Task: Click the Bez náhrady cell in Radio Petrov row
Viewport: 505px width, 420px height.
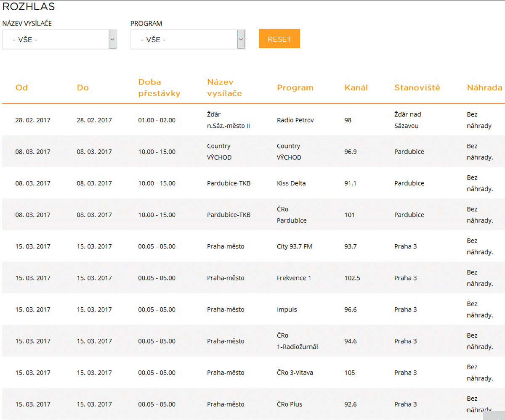Action: coord(479,120)
